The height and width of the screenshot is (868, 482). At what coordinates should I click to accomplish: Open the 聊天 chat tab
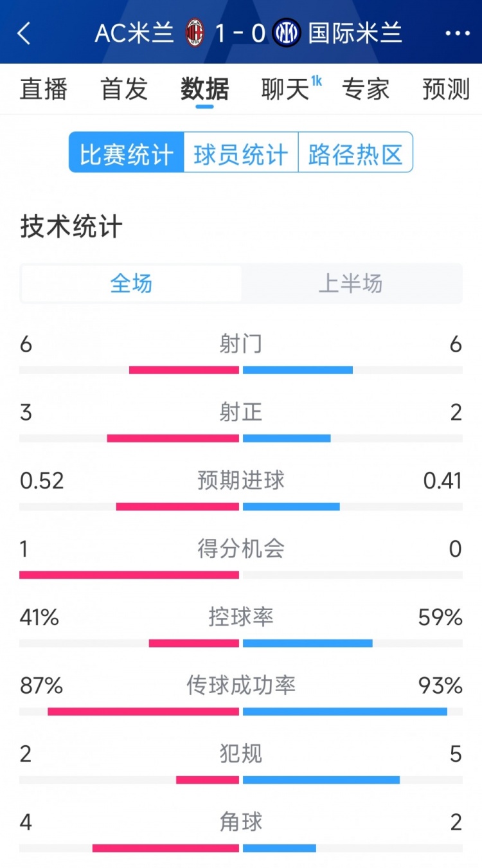[x=285, y=89]
